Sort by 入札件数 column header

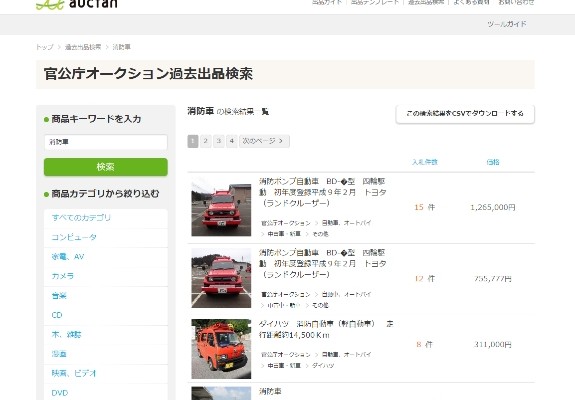point(425,162)
